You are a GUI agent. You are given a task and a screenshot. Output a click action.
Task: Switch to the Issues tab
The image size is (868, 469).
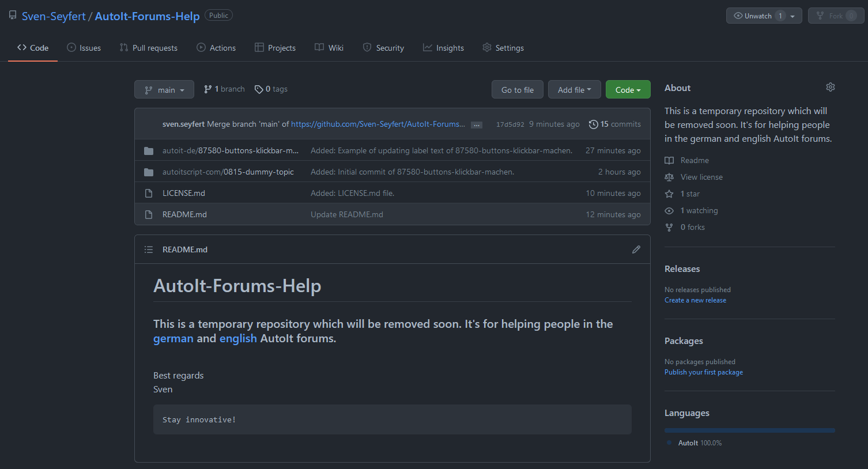pos(84,48)
